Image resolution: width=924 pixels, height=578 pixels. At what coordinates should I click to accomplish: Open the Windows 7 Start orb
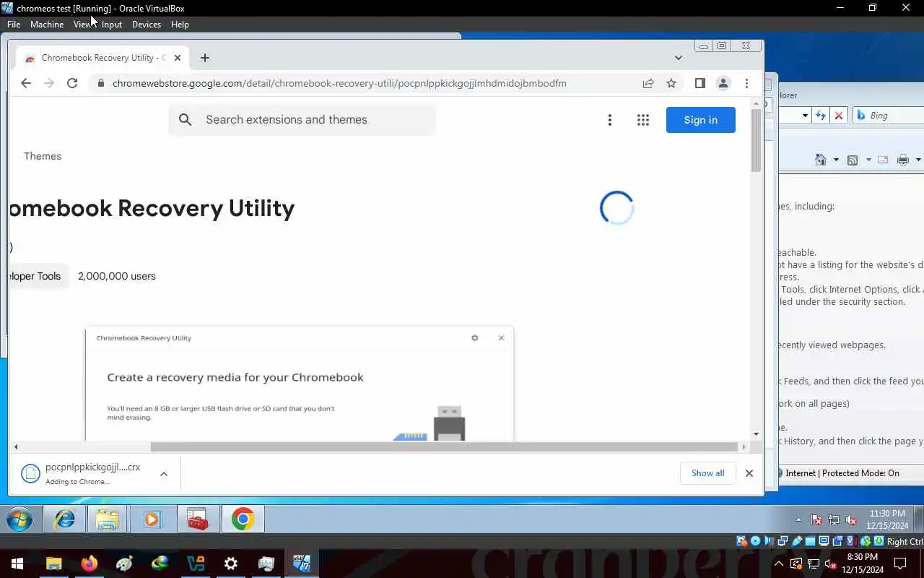point(19,519)
